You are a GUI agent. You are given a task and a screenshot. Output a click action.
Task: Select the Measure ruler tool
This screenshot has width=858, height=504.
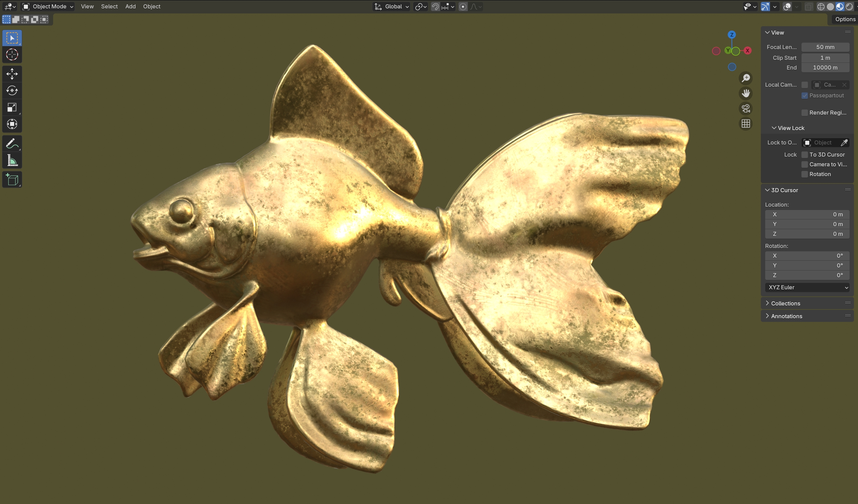(x=12, y=160)
